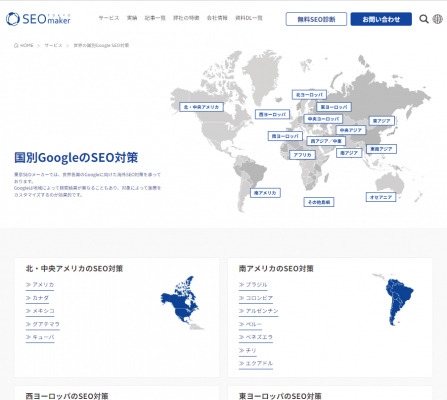Open the 記事一覧 menu item
The width and height of the screenshot is (447, 400).
coord(155,18)
